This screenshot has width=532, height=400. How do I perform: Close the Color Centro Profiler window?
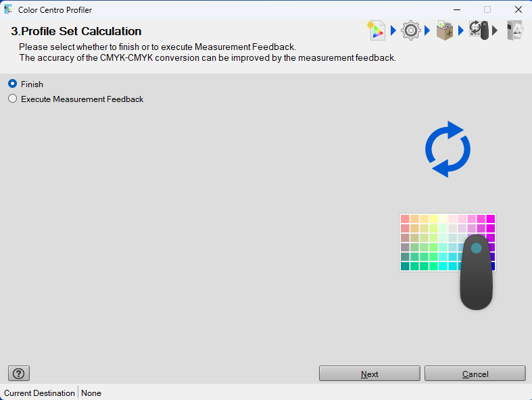tap(518, 9)
